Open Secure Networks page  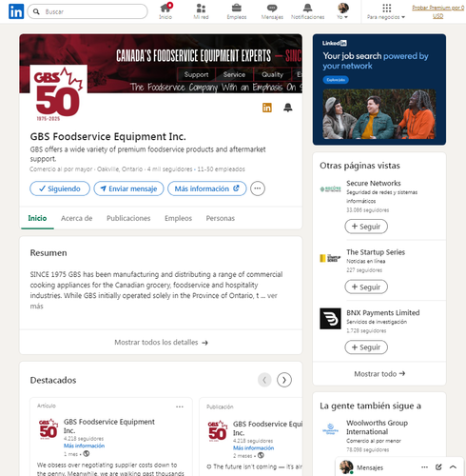pos(374,183)
